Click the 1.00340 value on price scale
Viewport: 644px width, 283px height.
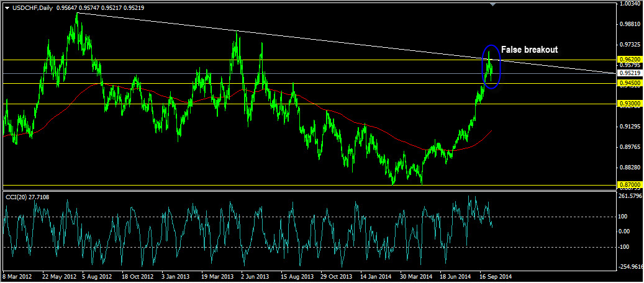630,4
